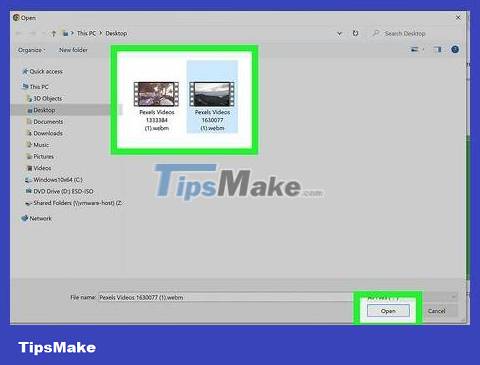Image resolution: width=480 pixels, height=365 pixels.
Task: Open the Help question mark icon
Action: (455, 50)
